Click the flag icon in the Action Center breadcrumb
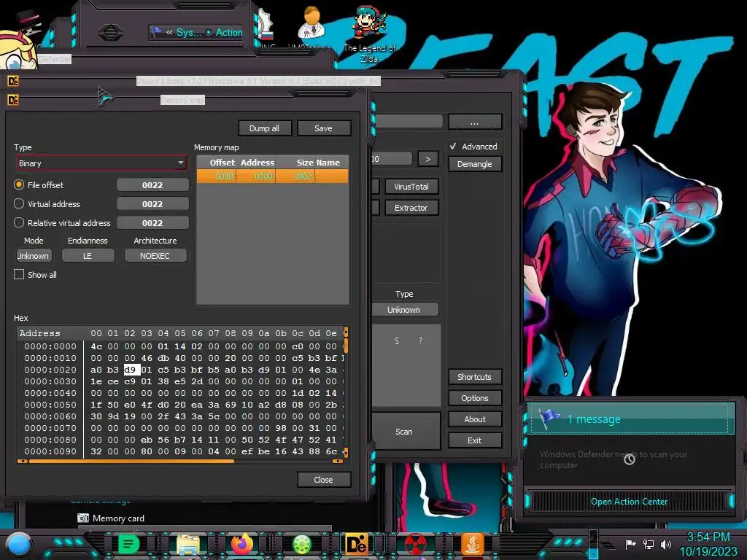The width and height of the screenshot is (747, 560). (x=156, y=32)
